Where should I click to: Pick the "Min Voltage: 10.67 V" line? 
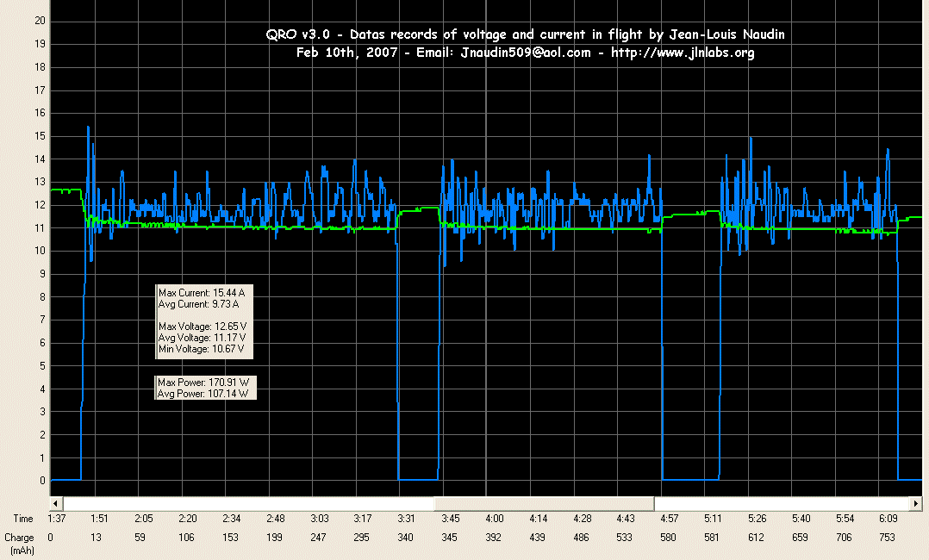point(202,349)
